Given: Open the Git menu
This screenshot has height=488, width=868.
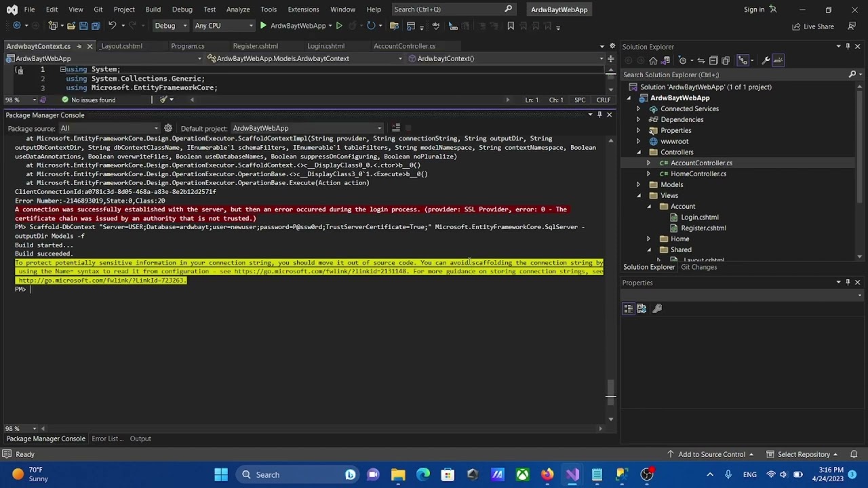Looking at the screenshot, I should (x=98, y=9).
